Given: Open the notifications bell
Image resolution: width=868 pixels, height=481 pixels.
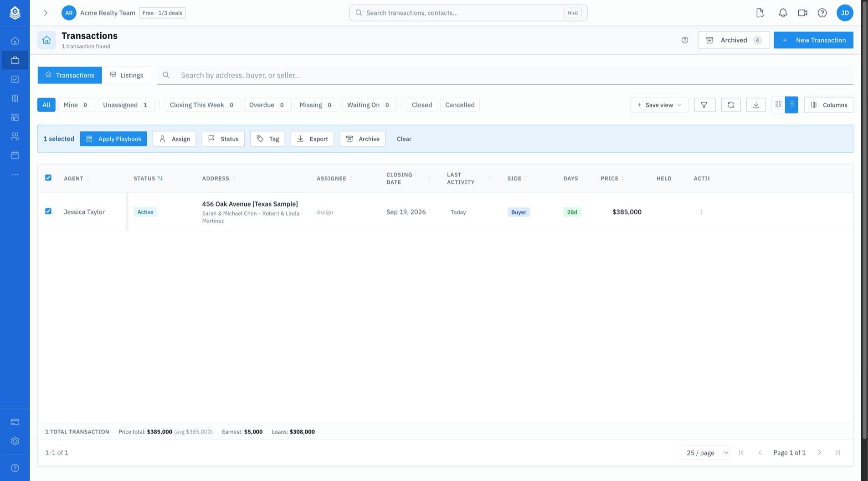Looking at the screenshot, I should 783,13.
